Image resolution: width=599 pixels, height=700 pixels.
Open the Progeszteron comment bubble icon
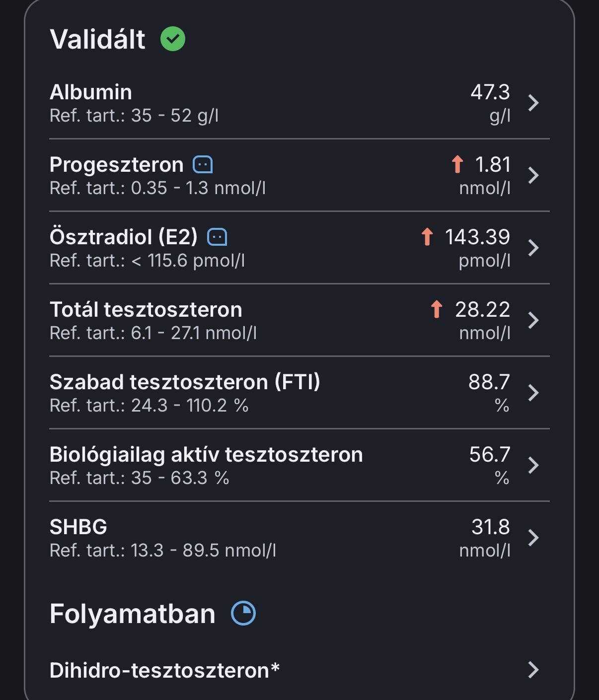203,164
